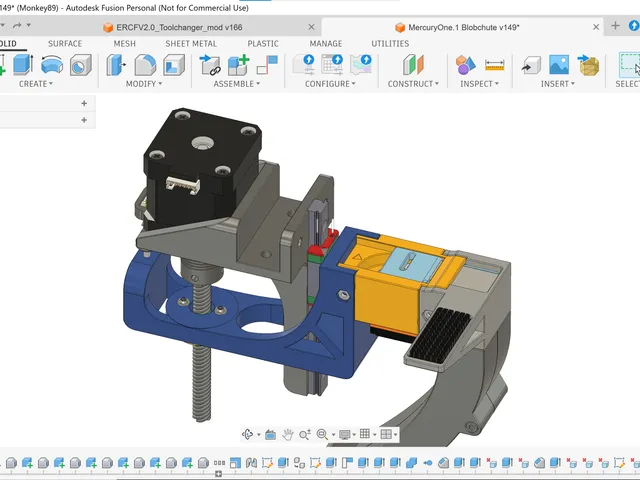Insert a Canvas image
This screenshot has width=640, height=480.
559,65
